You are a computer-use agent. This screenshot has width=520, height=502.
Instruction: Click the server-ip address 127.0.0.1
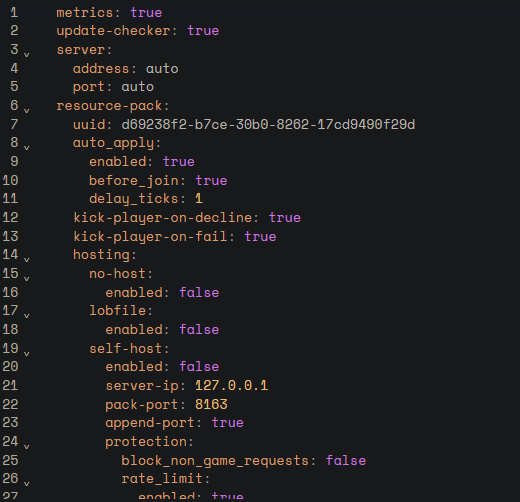(231, 386)
